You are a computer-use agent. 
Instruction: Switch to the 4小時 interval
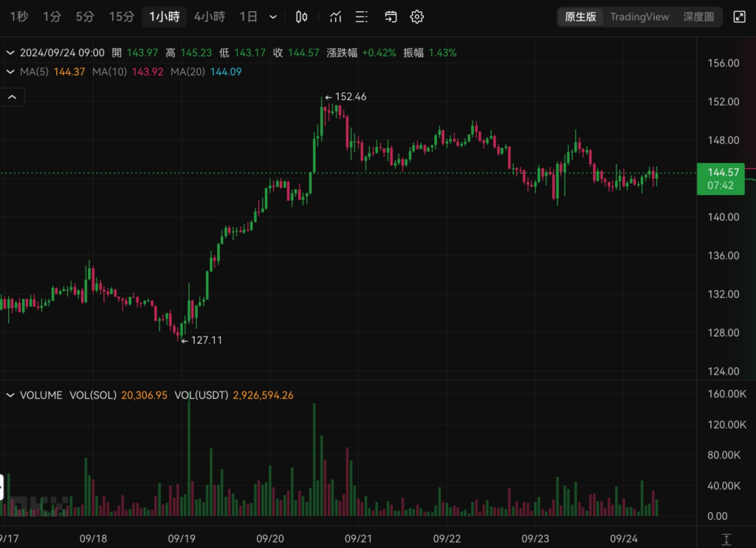coord(209,17)
